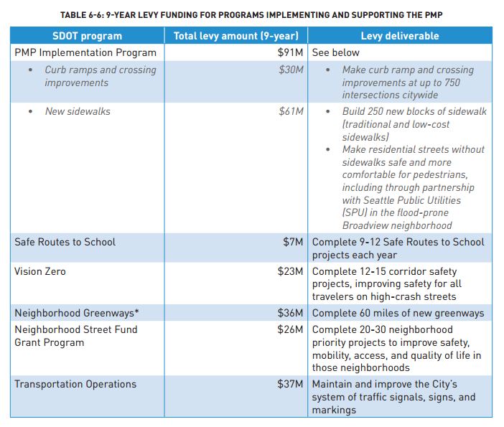This screenshot has height=427, width=504.
Task: Click the New sidewalks bullet item
Action: pos(78,111)
